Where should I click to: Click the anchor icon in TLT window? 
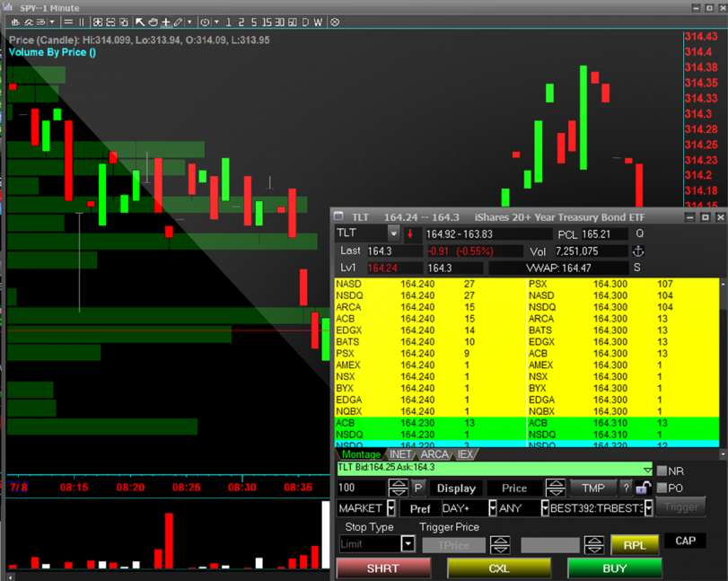tap(639, 251)
